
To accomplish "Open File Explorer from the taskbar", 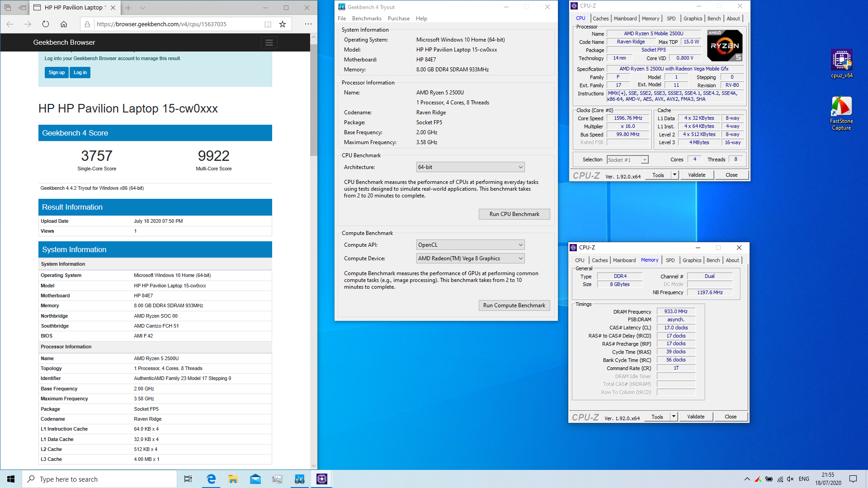I will pyautogui.click(x=233, y=479).
